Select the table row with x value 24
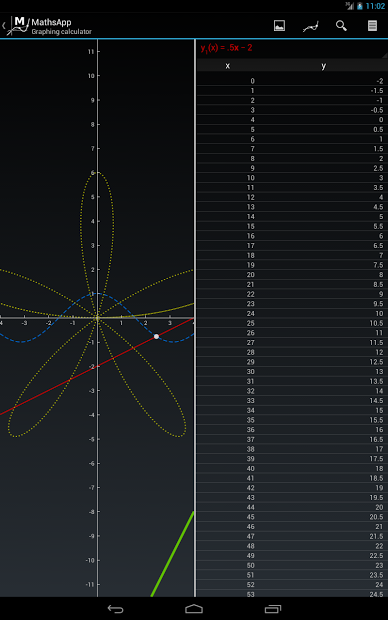 [292, 313]
